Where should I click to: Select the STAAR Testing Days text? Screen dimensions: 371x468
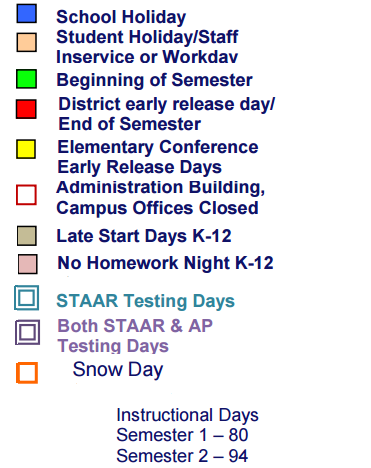(x=146, y=301)
